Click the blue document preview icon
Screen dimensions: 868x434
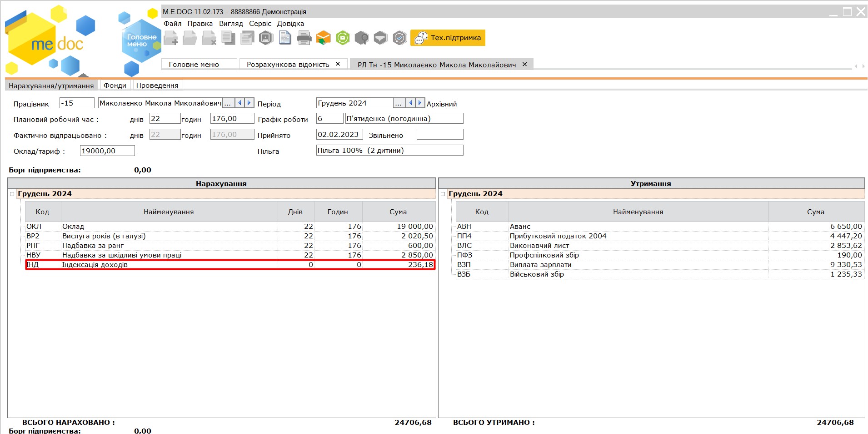click(285, 38)
